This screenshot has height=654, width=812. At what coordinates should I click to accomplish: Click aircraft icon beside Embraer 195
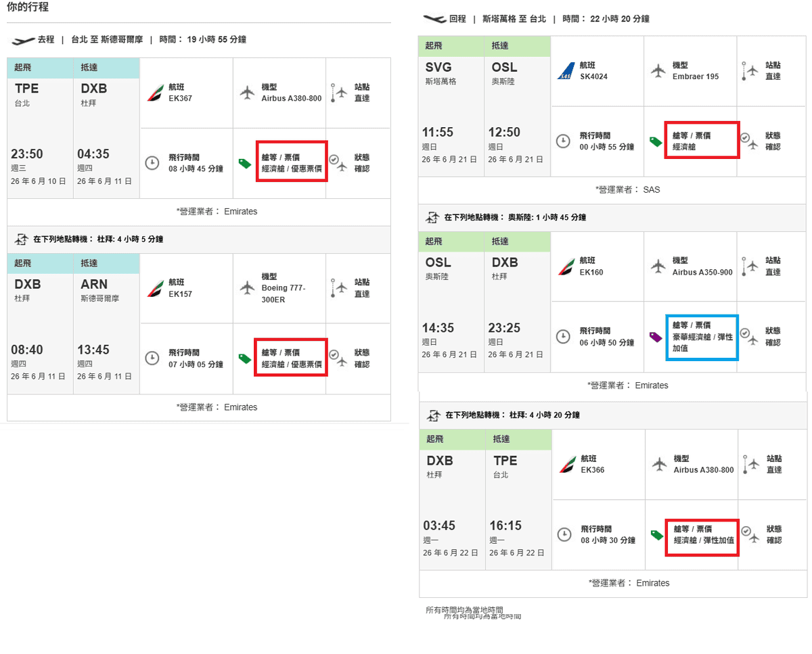tap(658, 70)
